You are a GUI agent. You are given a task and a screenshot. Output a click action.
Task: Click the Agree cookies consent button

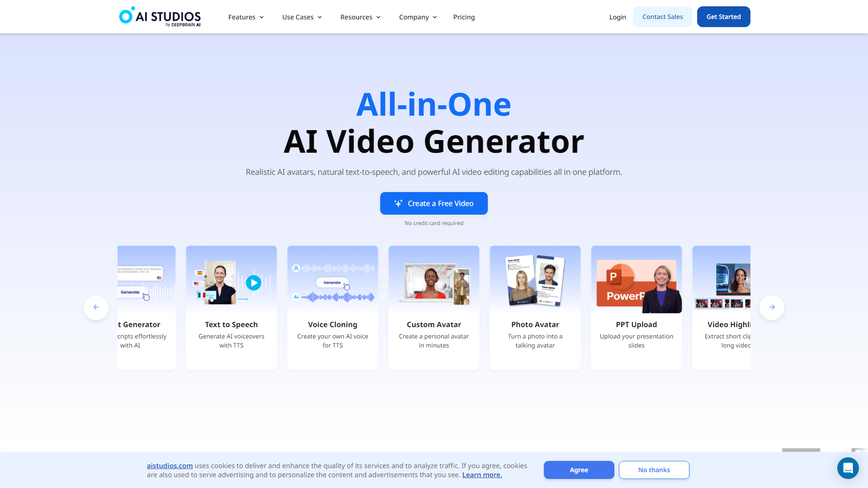(579, 469)
